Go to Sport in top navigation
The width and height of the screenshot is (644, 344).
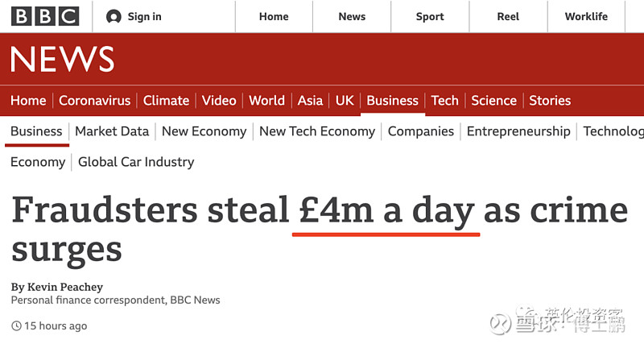430,16
